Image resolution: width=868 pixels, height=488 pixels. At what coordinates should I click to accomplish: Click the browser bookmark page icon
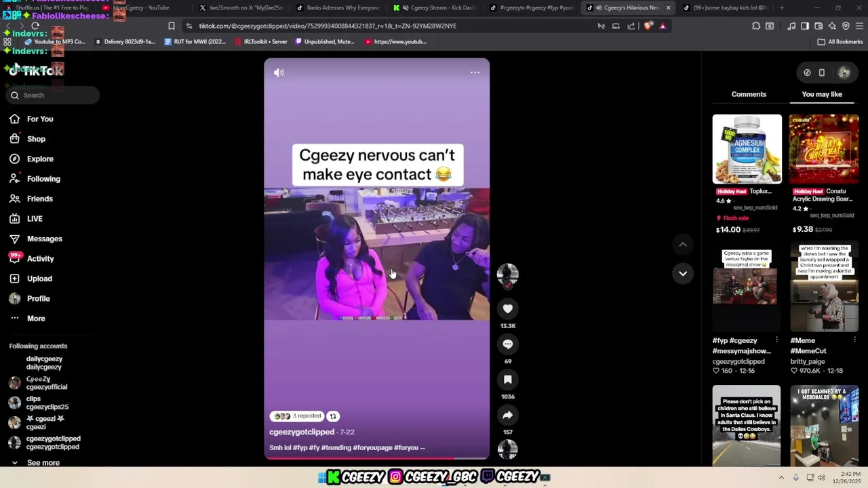click(172, 26)
